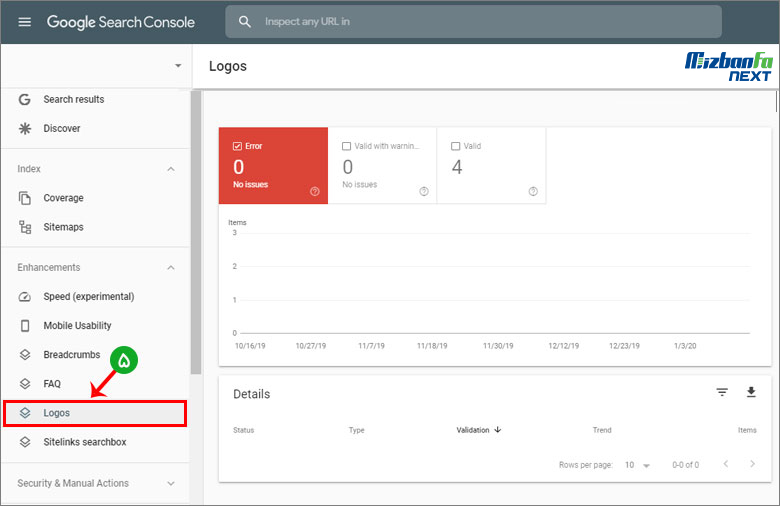The width and height of the screenshot is (780, 506).
Task: Click the 1/3/20 chart date label
Action: coord(685,346)
